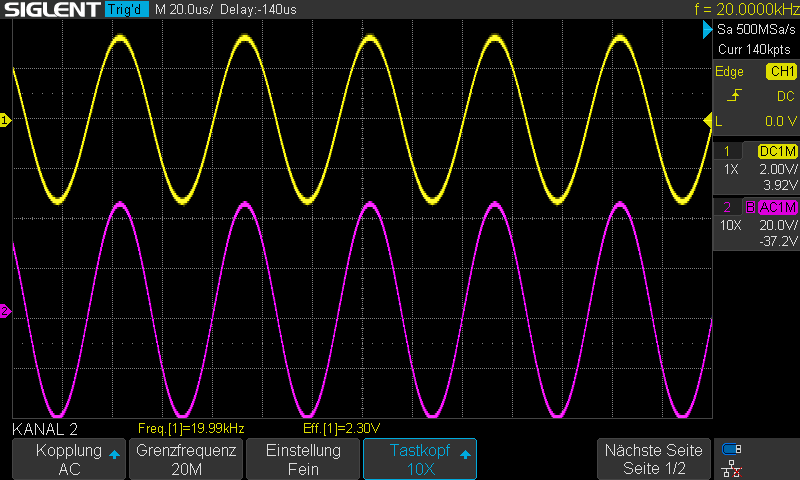
Task: Click the magenta channel 2 ground marker
Action: coord(5,311)
